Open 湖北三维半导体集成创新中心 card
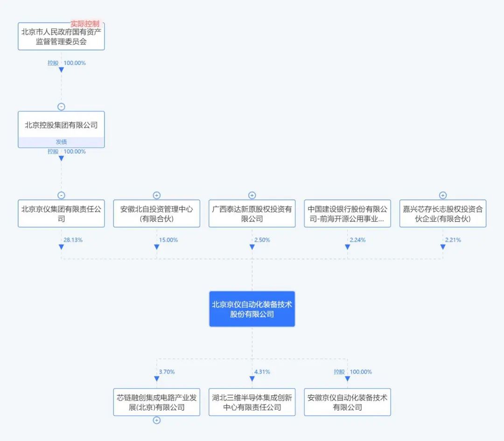Screen dimensions: 504x441 [252, 402]
